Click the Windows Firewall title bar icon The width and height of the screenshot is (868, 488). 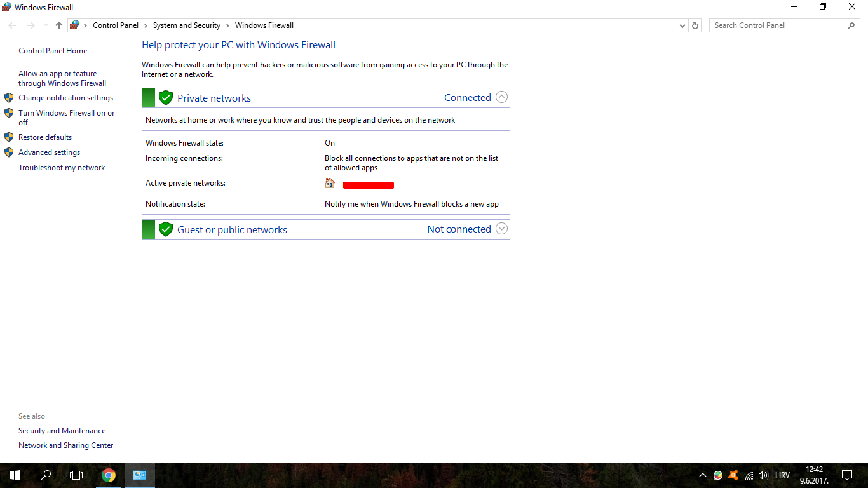pos(7,7)
